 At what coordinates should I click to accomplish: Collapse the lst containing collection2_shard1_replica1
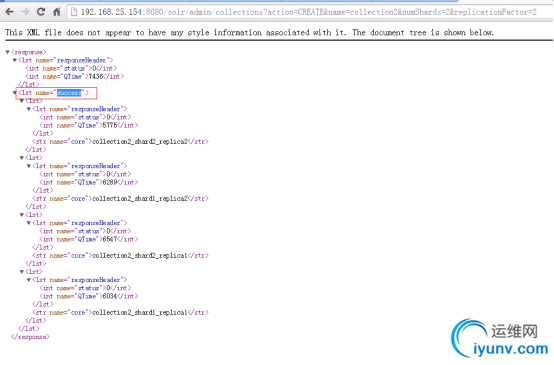click(x=22, y=271)
